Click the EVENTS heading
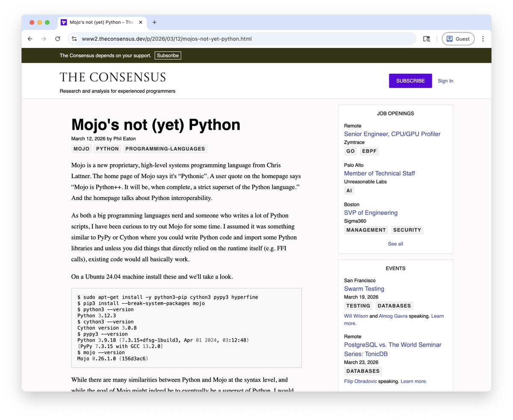The width and height of the screenshot is (513, 420). coord(395,268)
